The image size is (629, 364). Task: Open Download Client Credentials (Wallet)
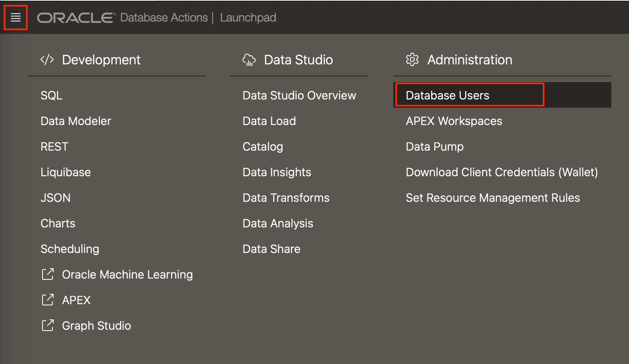[501, 172]
